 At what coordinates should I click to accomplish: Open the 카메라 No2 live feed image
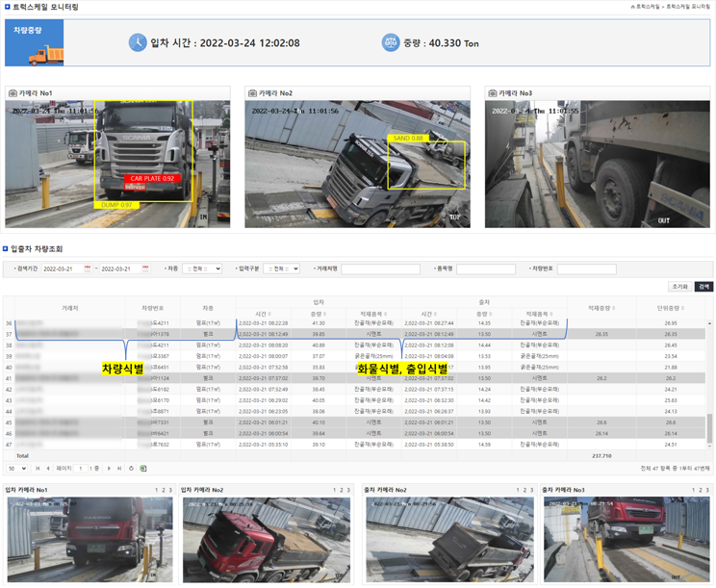point(356,164)
